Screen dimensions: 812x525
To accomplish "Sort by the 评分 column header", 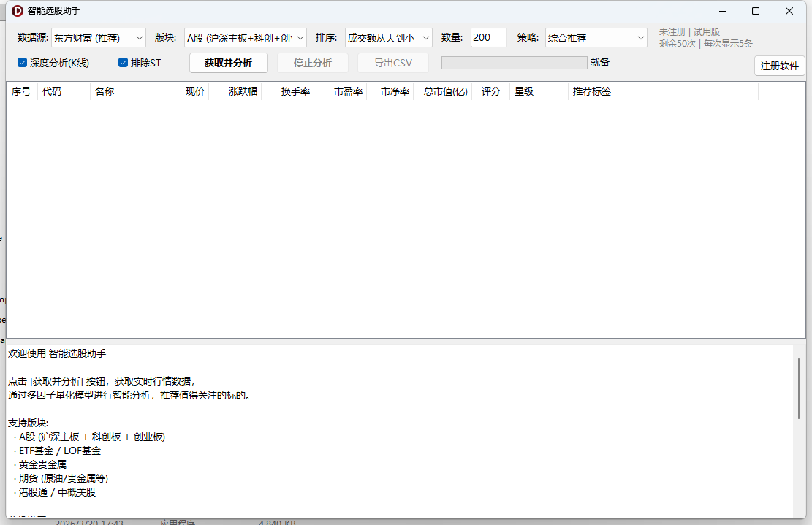I will 490,91.
